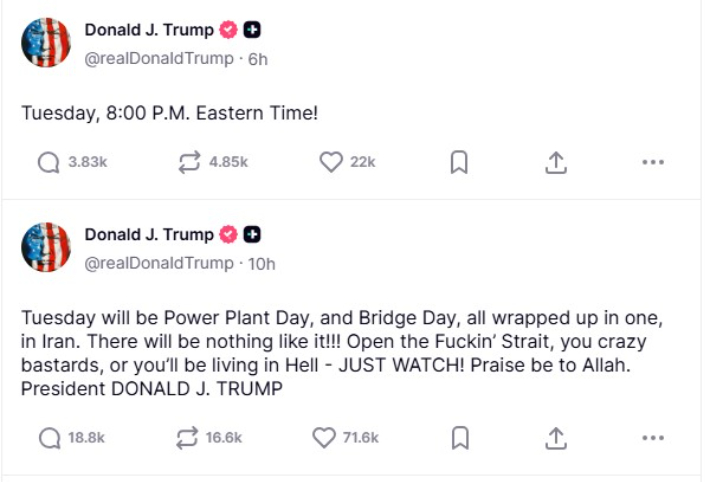The image size is (710, 482).
Task: Open the profile avatar on the 6h post
Action: click(46, 43)
